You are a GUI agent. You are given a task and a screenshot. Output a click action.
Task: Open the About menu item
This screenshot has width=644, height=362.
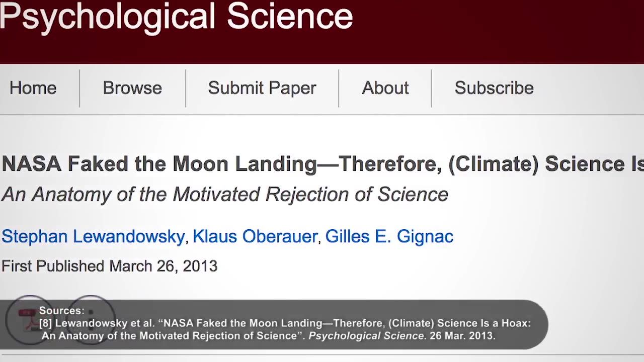[x=385, y=88]
